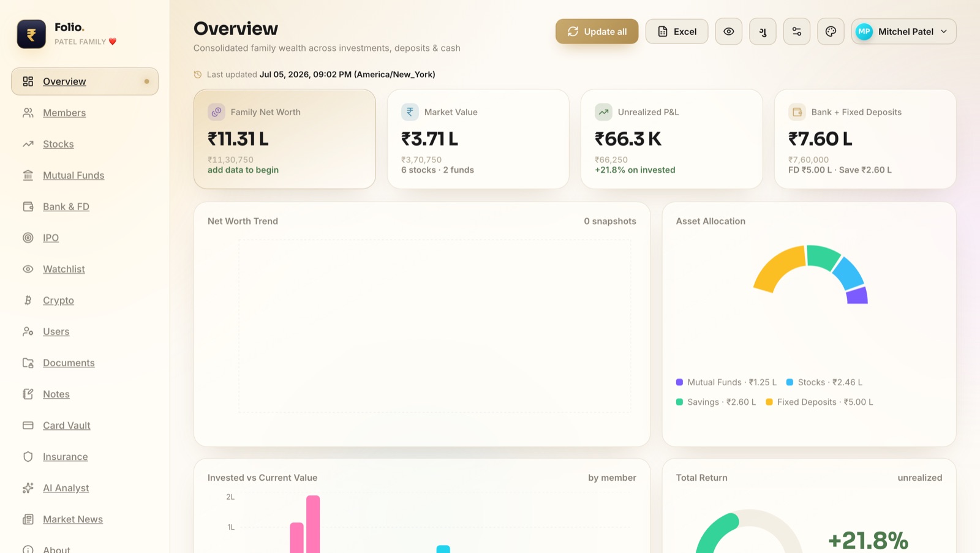Click the Savings green legend swatch
The image size is (980, 553).
point(679,402)
